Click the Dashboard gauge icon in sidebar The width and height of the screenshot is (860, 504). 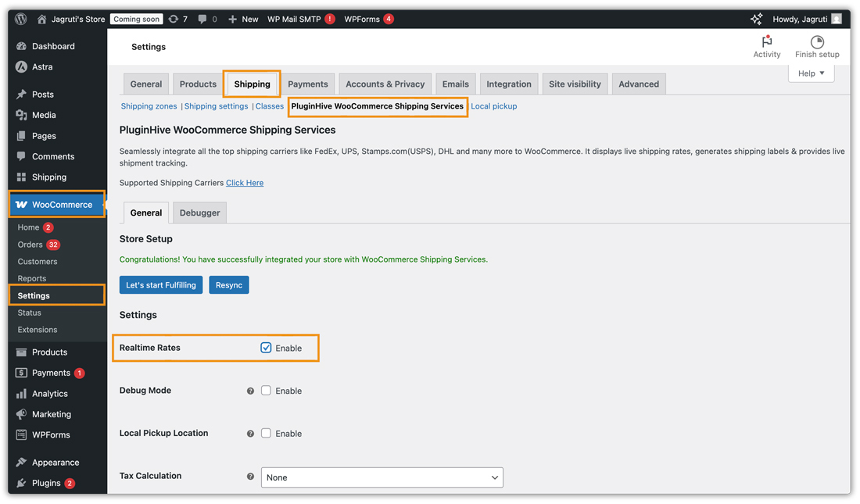[21, 46]
